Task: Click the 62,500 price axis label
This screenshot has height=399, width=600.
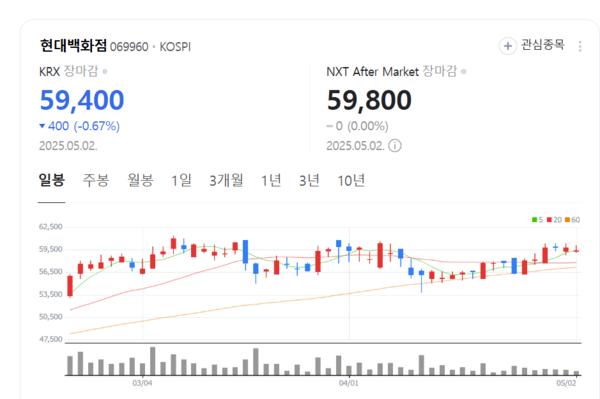Action: 51,227
